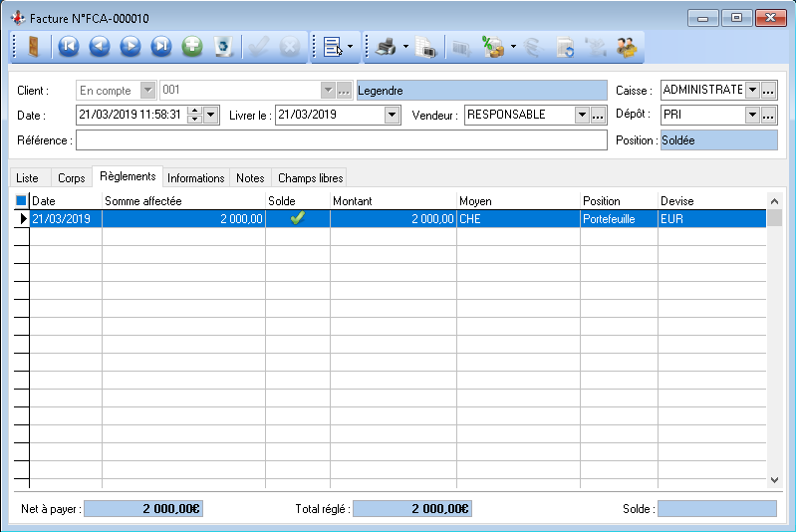Navigate to the previous invoice

click(99, 46)
